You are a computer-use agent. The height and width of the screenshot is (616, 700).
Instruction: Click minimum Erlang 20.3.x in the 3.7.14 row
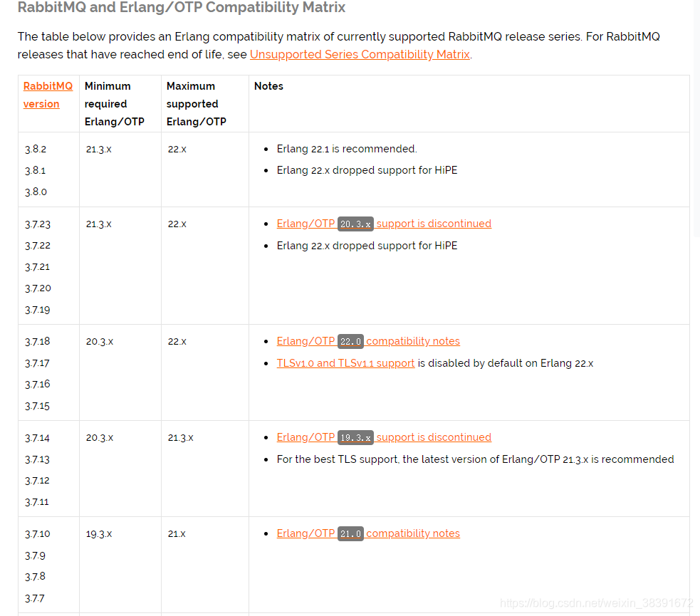point(100,438)
